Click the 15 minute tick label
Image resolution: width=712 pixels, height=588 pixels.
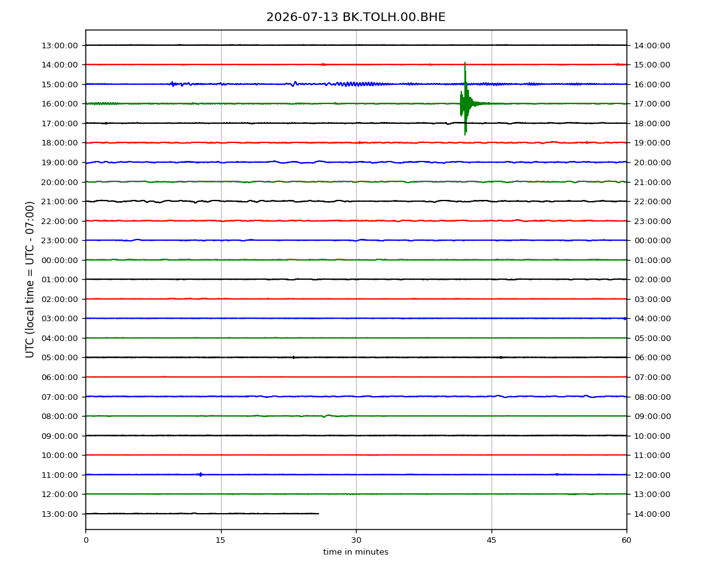220,540
